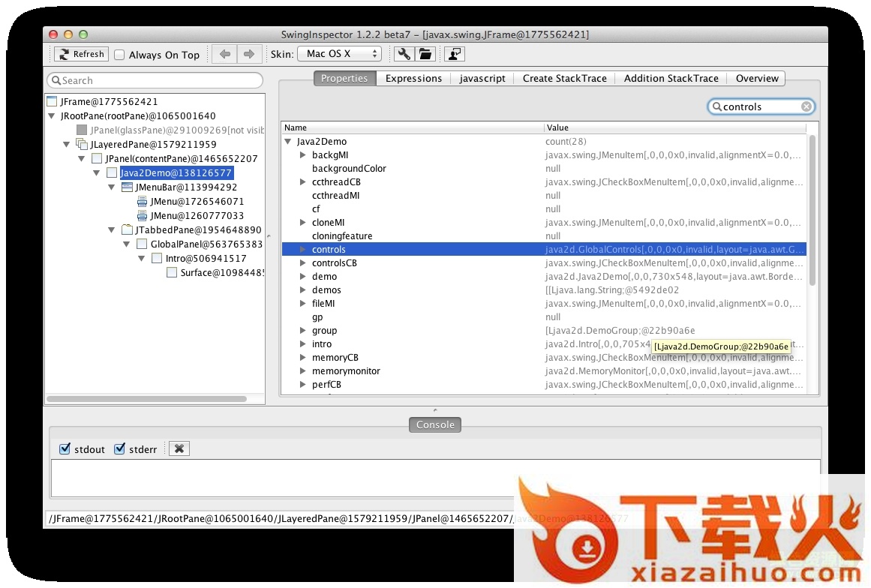This screenshot has width=871, height=588.
Task: Uncheck the stderr checkbox
Action: 120,449
